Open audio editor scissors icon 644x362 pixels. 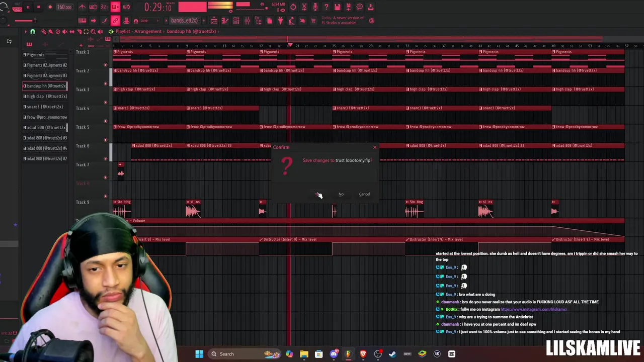[304, 7]
